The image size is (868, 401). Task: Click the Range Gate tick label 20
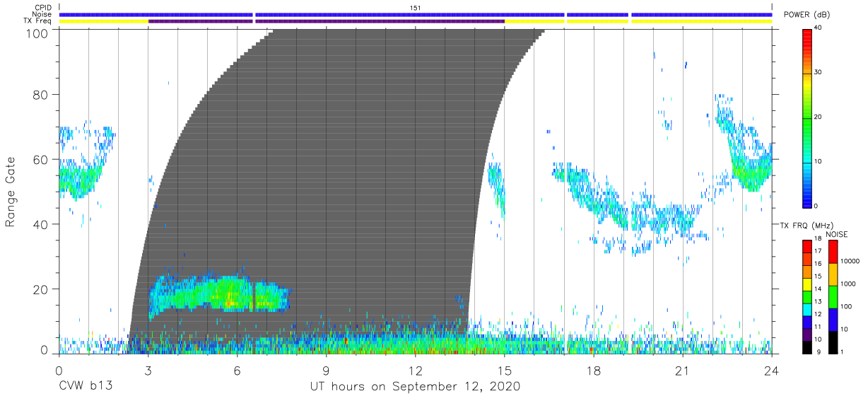click(42, 289)
